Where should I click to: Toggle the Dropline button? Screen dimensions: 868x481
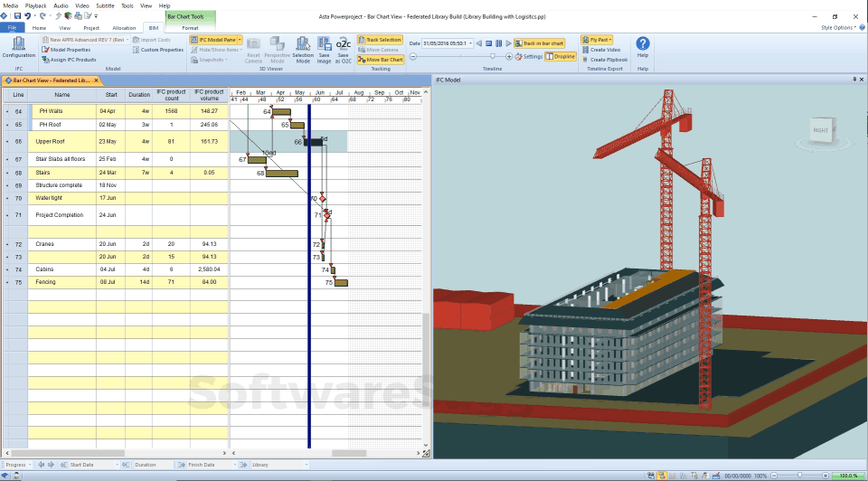(560, 56)
